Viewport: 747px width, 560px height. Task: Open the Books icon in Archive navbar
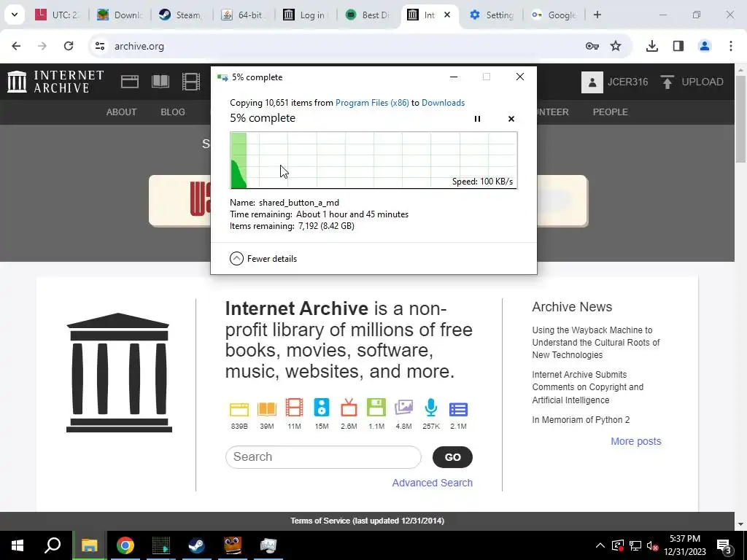[160, 82]
